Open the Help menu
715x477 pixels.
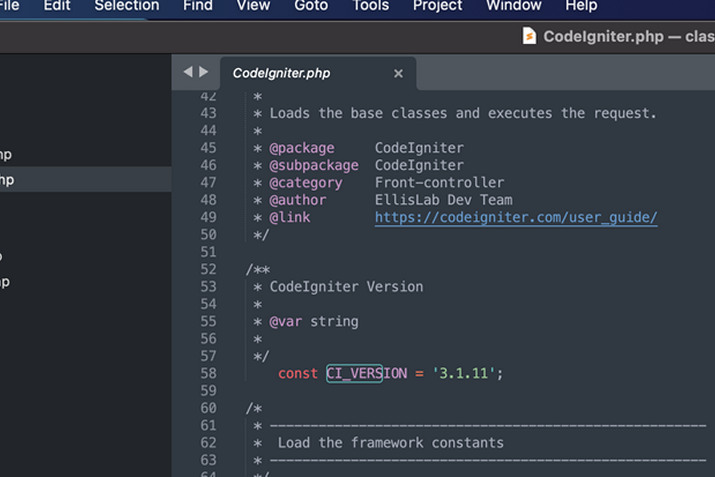click(x=581, y=6)
